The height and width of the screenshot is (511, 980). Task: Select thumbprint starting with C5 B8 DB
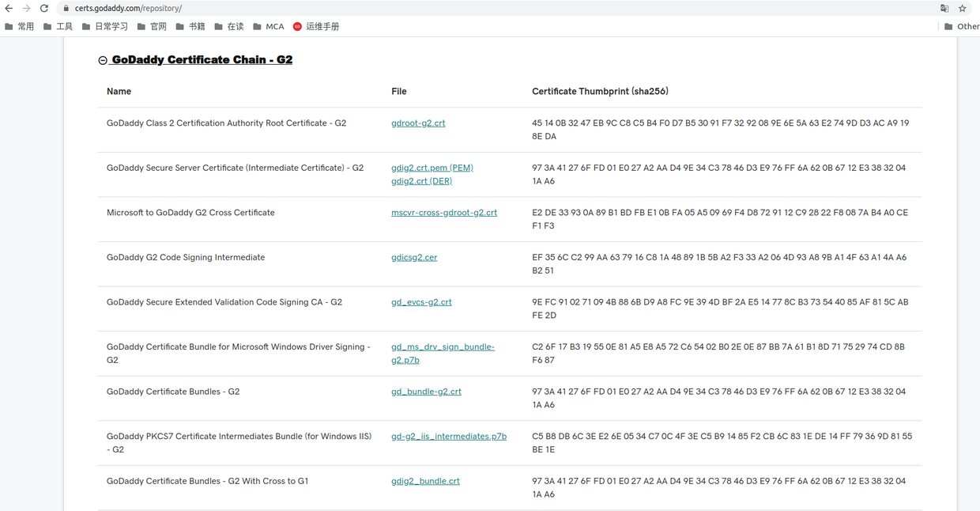(722, 443)
